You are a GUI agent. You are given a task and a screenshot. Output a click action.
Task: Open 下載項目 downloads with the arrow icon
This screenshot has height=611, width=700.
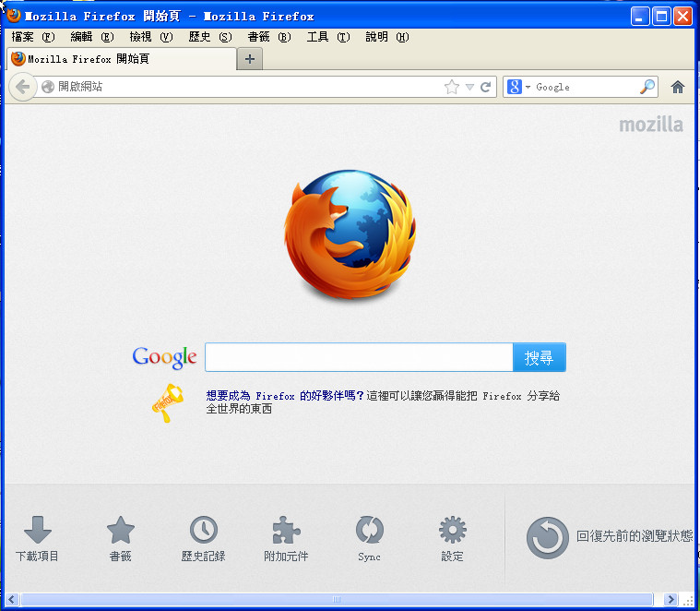(38, 539)
